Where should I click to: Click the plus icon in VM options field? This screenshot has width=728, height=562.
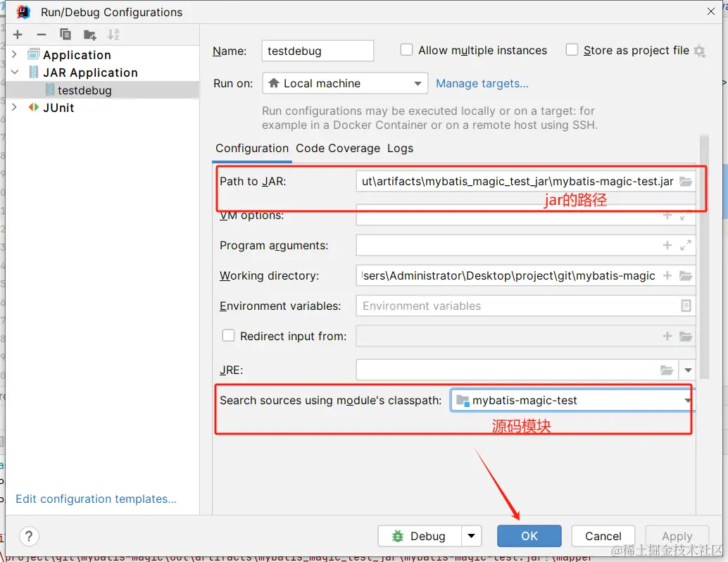pos(667,216)
